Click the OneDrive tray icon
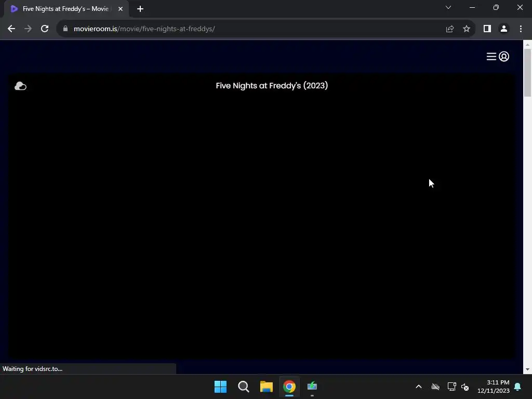The image size is (532, 399). click(x=435, y=387)
